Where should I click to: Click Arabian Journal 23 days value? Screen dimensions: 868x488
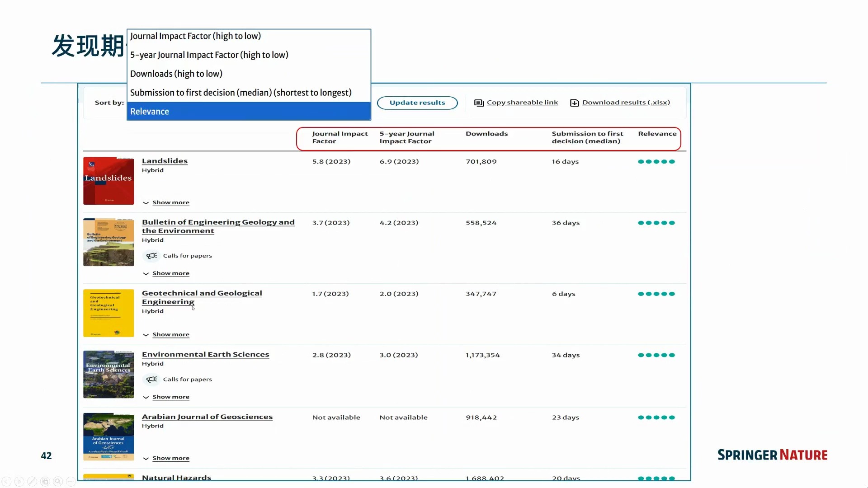coord(565,418)
